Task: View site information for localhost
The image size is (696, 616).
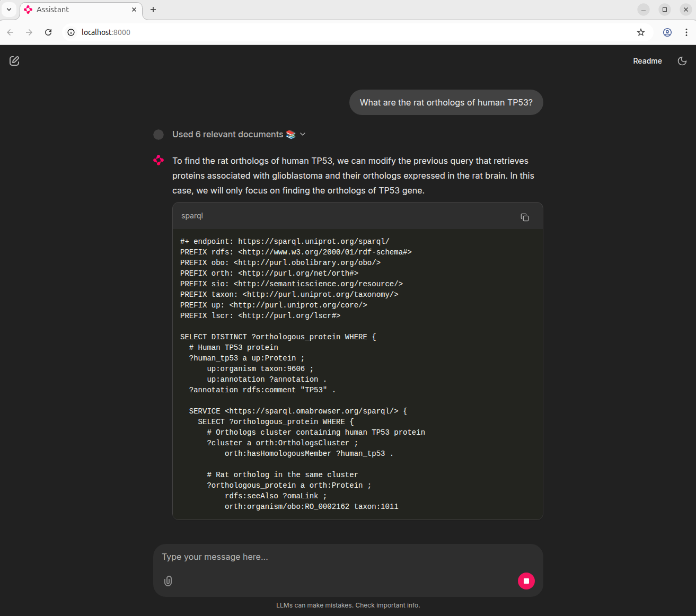Action: (x=71, y=32)
